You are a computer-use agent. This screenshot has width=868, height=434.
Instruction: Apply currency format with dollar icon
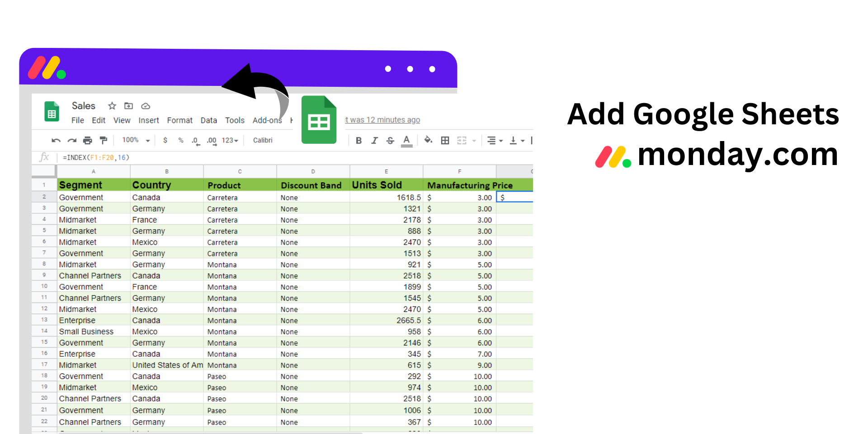[x=165, y=140]
